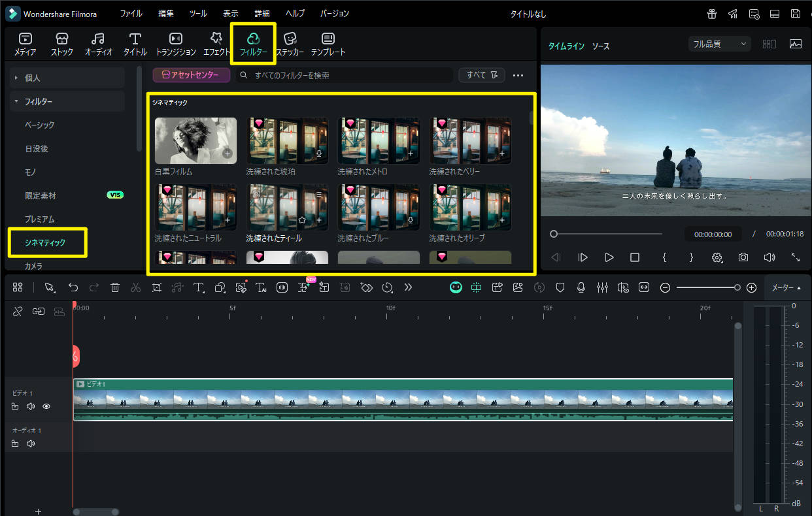Toggle visibility eye on ビデオ 1 track
Screen dimensions: 812x516
pos(46,406)
